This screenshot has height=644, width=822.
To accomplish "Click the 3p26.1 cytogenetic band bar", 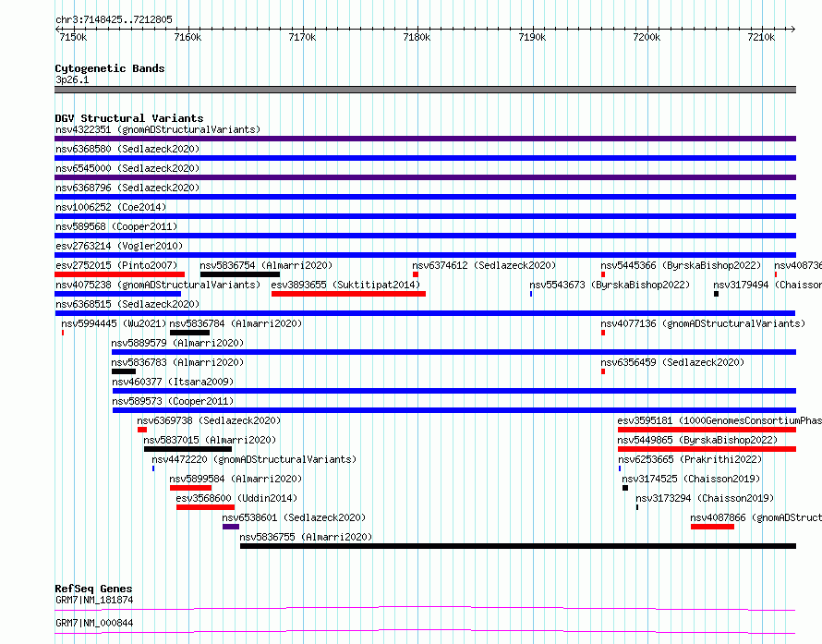I will tap(425, 90).
